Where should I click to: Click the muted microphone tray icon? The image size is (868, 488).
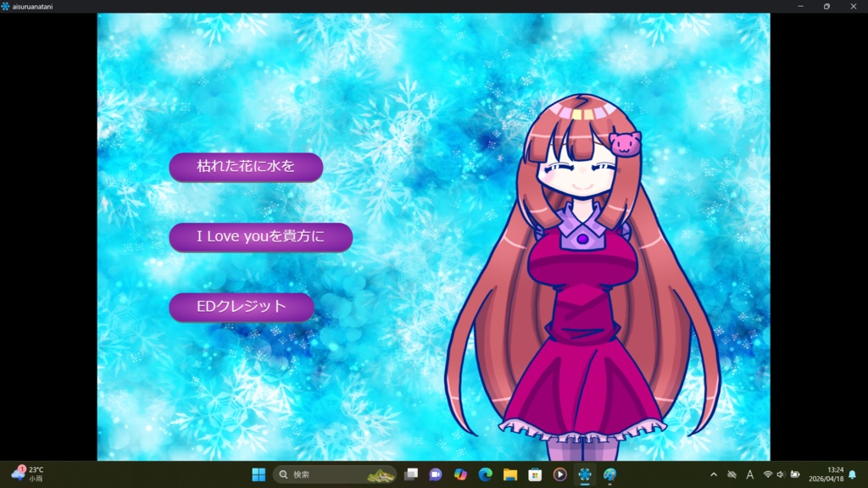(x=732, y=475)
